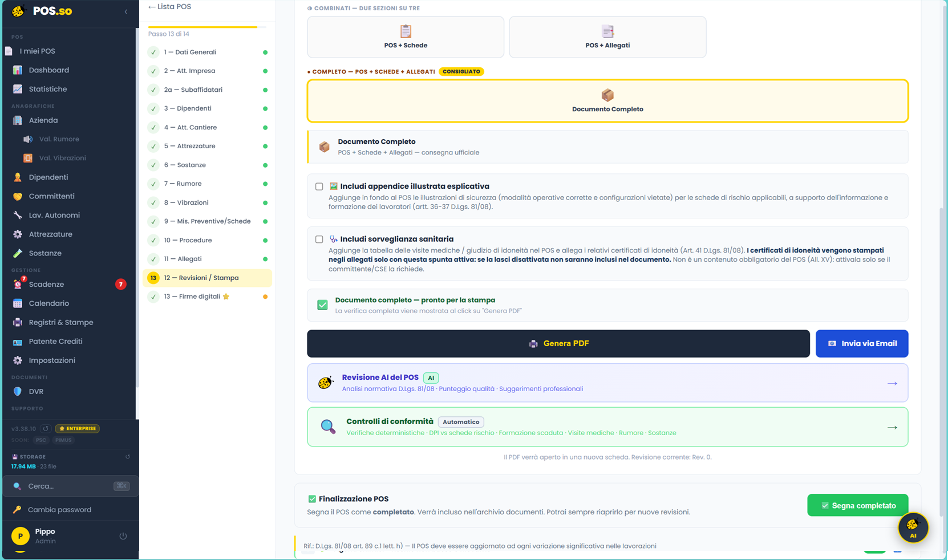Go back via Lista POS link
The image size is (948, 560).
point(169,7)
